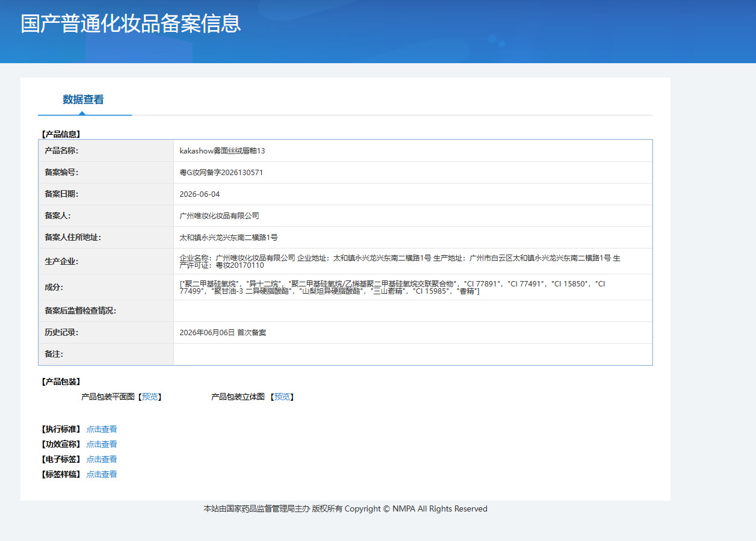Viewport: 756px width, 541px height.
Task: Click the 产品名称 row label
Action: (61, 151)
